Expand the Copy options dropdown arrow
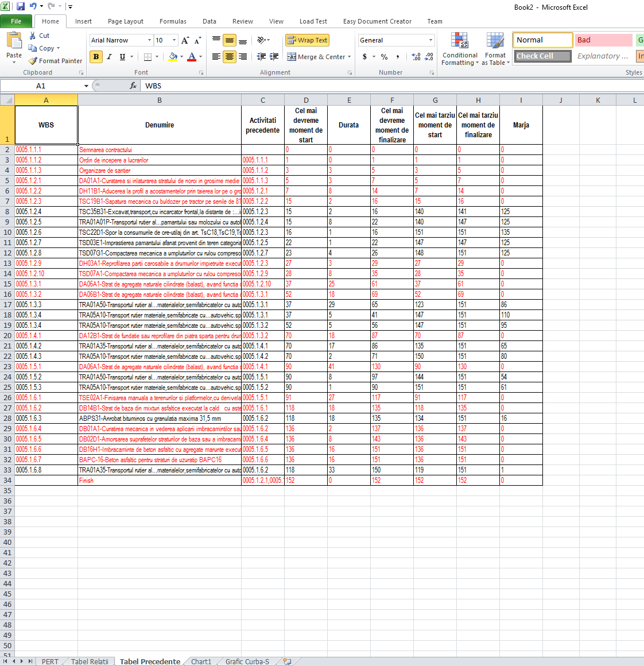 [58, 48]
